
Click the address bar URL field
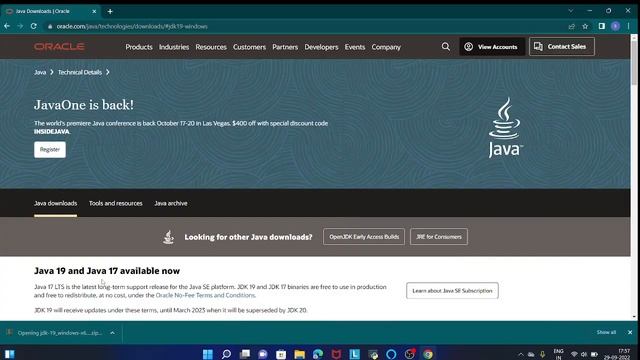(306, 26)
